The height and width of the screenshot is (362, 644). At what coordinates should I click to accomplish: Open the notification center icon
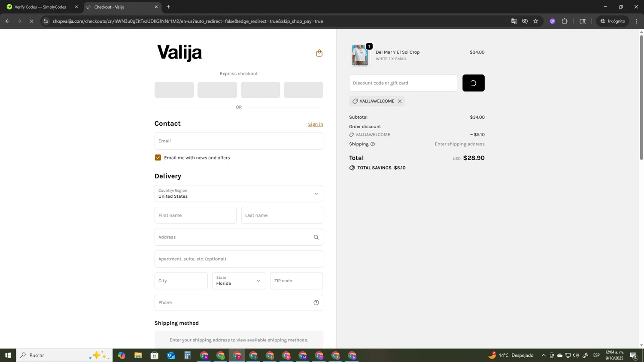point(634,356)
